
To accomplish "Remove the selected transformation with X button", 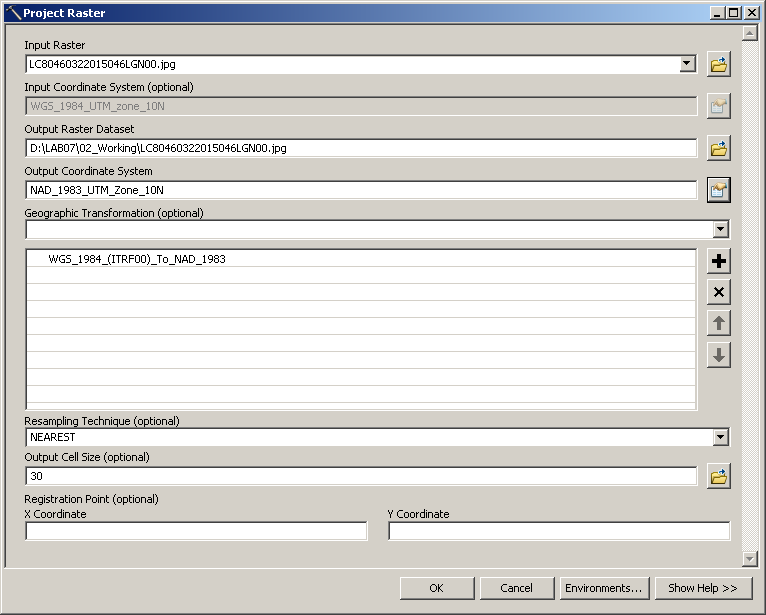I will pos(718,292).
